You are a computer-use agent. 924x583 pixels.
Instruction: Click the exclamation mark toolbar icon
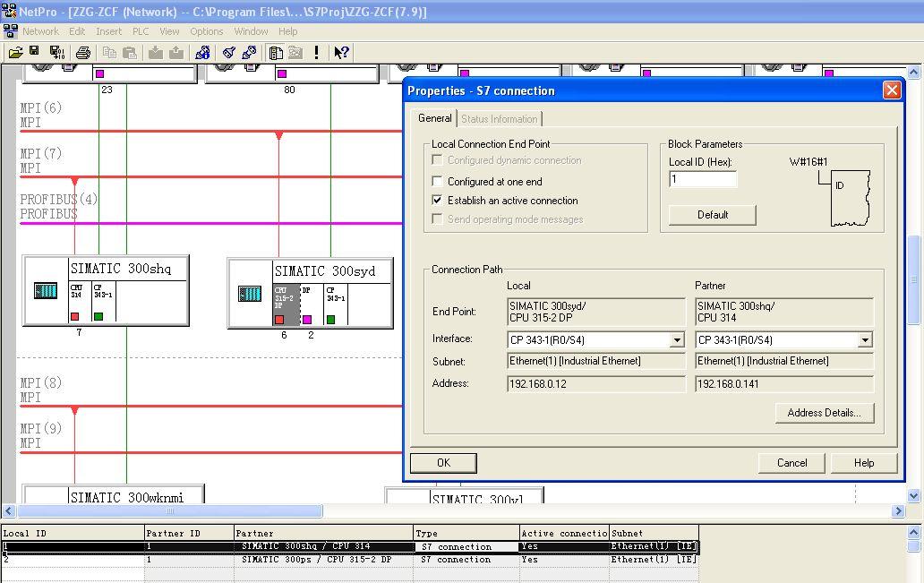coord(316,53)
